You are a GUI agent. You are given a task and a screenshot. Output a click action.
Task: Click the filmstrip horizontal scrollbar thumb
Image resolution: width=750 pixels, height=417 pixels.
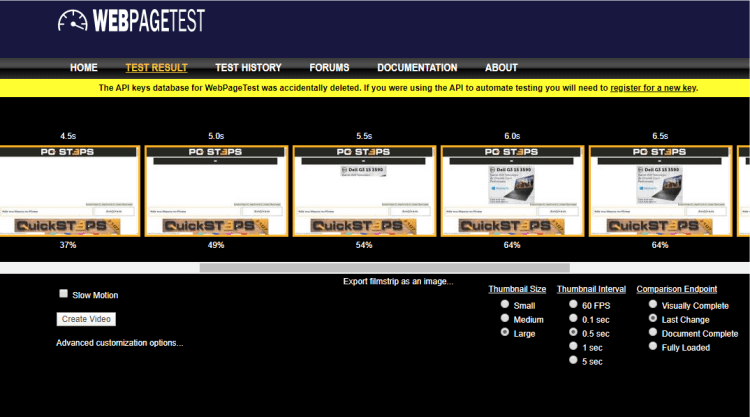[x=385, y=268]
